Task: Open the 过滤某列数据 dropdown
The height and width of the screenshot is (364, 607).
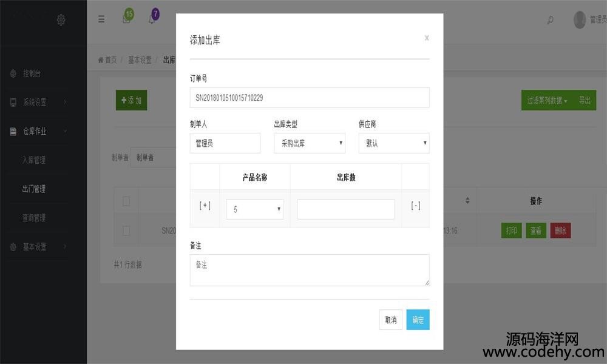Action: [x=547, y=101]
